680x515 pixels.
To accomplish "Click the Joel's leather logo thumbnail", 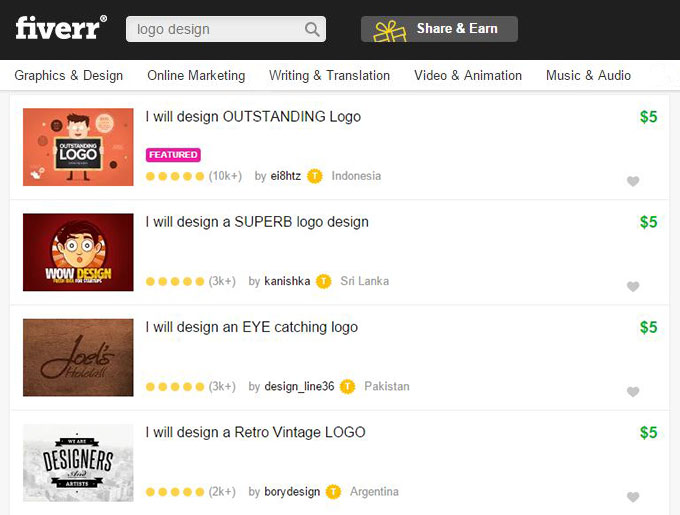I will pos(78,358).
